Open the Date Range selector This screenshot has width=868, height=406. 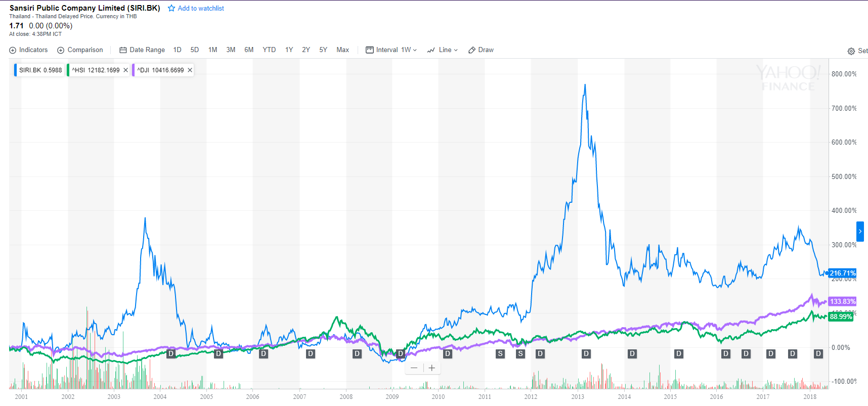point(142,50)
